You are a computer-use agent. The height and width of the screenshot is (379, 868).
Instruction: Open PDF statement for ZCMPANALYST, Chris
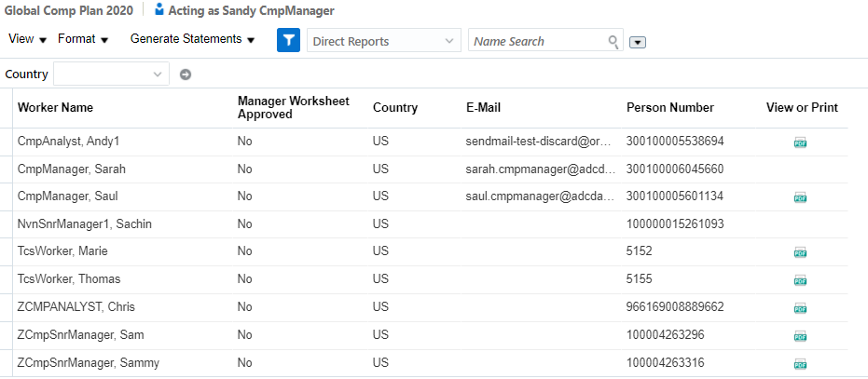[800, 307]
